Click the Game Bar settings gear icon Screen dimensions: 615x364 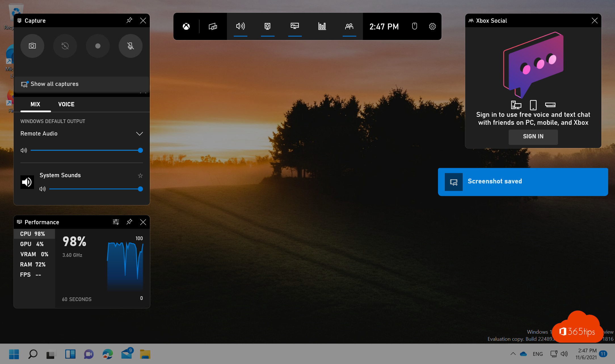pyautogui.click(x=433, y=26)
